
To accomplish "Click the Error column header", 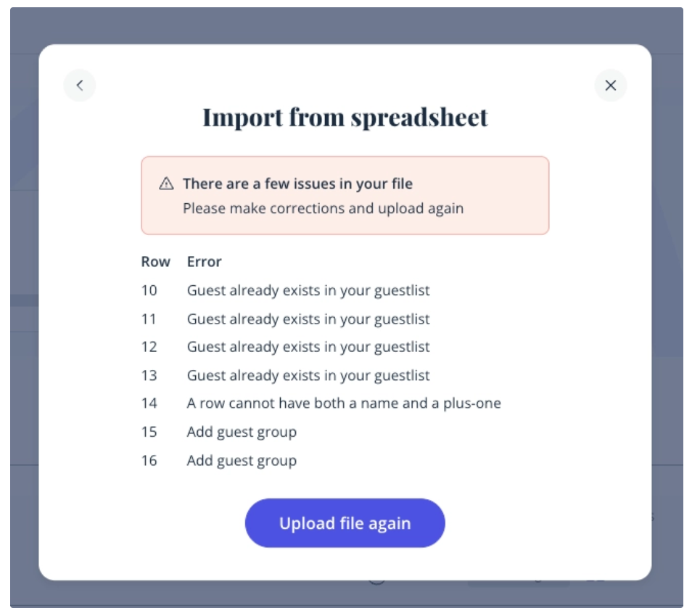I will (204, 262).
